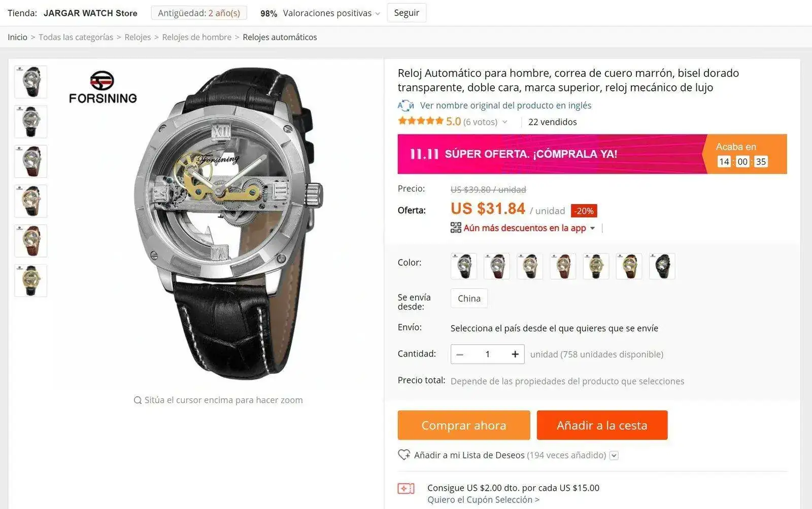This screenshot has height=509, width=812.
Task: Click the magnifier zoom icon under product image
Action: click(138, 400)
